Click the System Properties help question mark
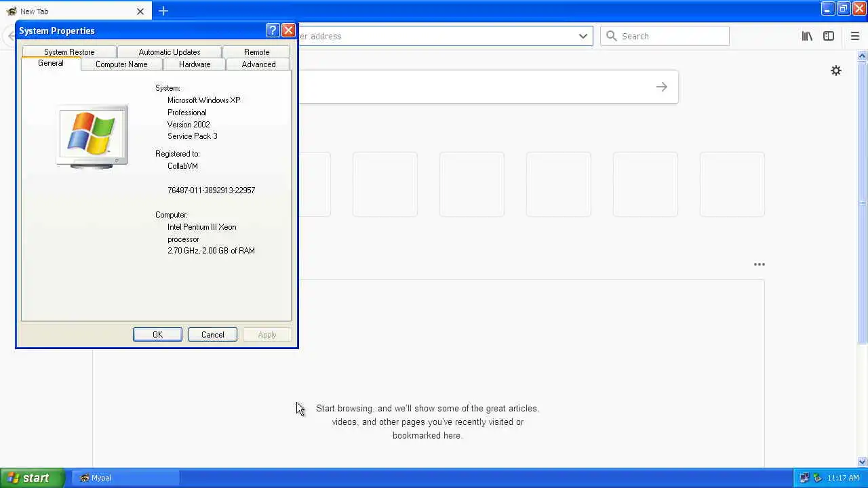 click(x=273, y=30)
